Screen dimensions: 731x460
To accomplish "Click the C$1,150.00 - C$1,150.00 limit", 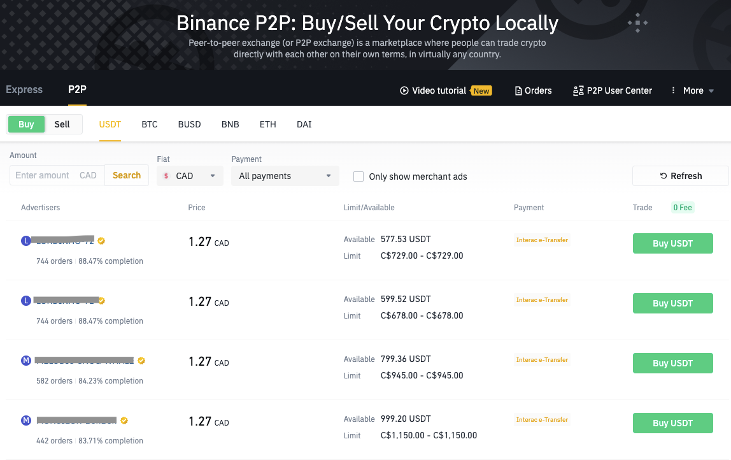I will pos(428,435).
